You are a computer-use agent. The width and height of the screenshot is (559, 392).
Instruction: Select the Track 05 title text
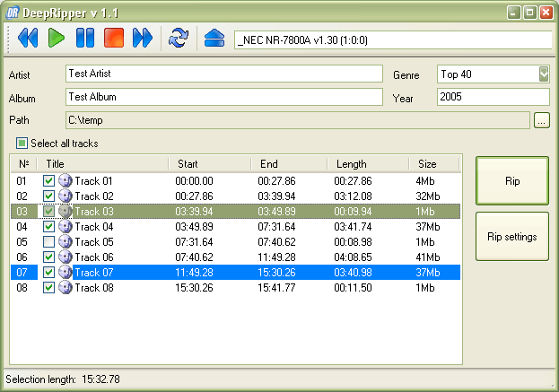(x=93, y=242)
